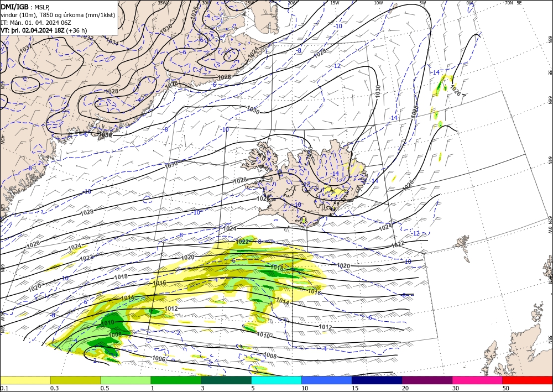Click the 'IT: Mán. 01. 04. 2024 06Z' line

(36, 22)
